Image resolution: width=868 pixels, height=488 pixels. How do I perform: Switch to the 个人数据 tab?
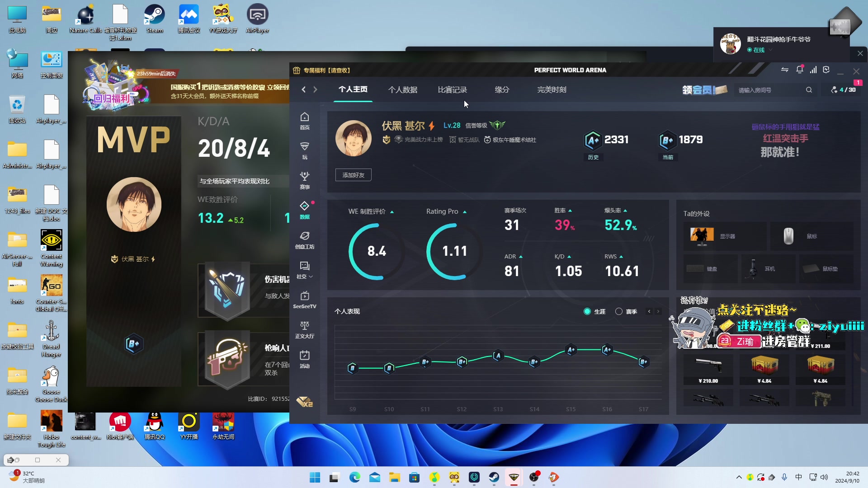click(403, 89)
